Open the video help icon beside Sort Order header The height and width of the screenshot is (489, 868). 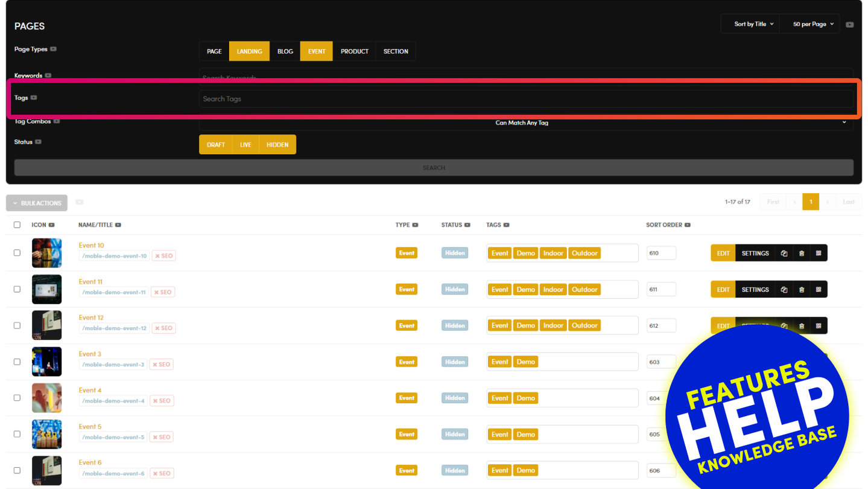click(x=688, y=225)
